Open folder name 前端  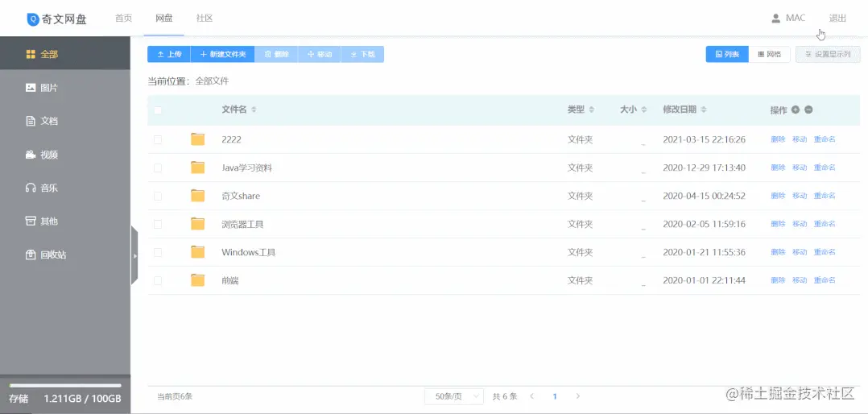pyautogui.click(x=229, y=280)
